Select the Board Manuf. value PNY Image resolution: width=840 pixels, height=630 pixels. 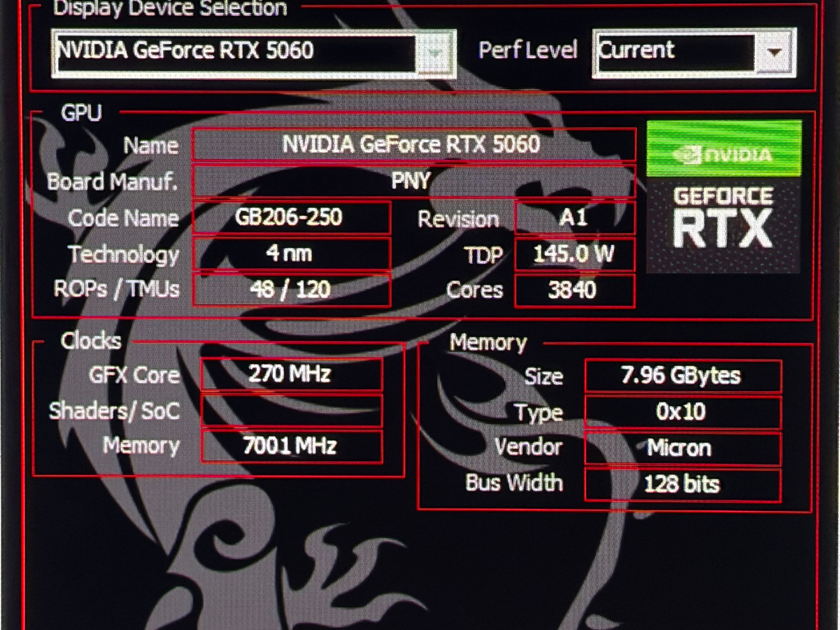[x=414, y=181]
